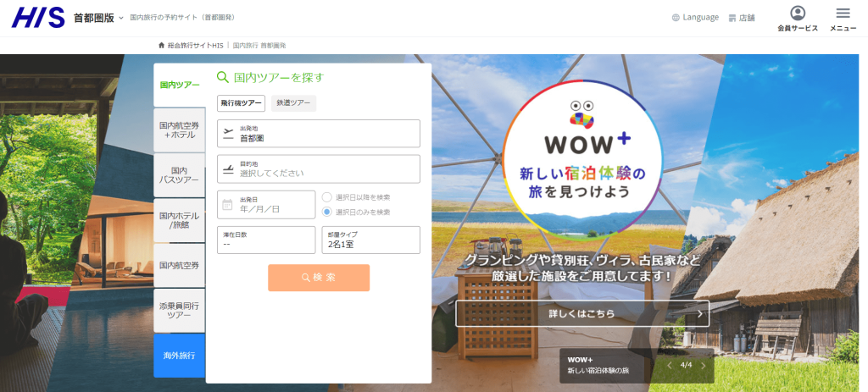Viewport: 868px width, 392px height.
Task: Select 選択日のみを検索 radio option
Action: click(x=357, y=212)
